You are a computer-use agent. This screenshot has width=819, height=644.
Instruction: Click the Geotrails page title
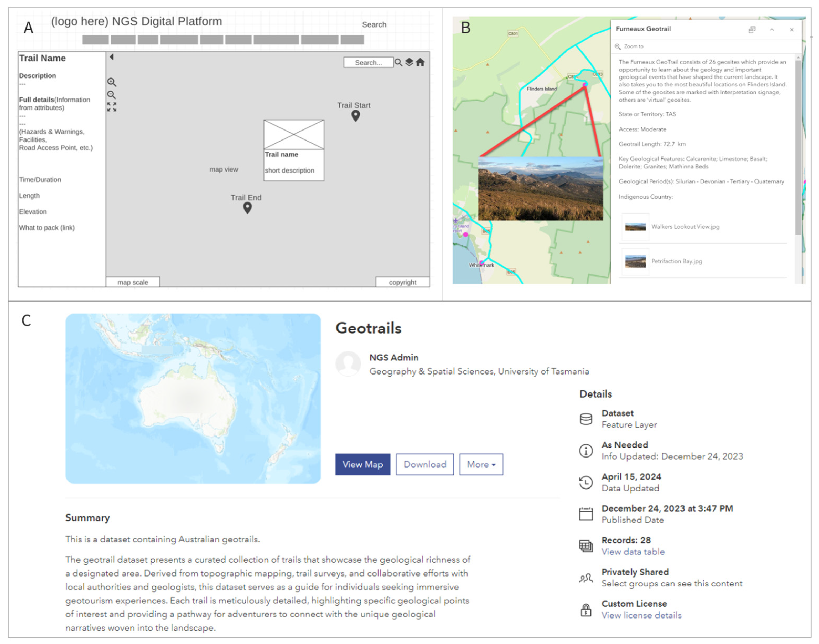pyautogui.click(x=369, y=328)
